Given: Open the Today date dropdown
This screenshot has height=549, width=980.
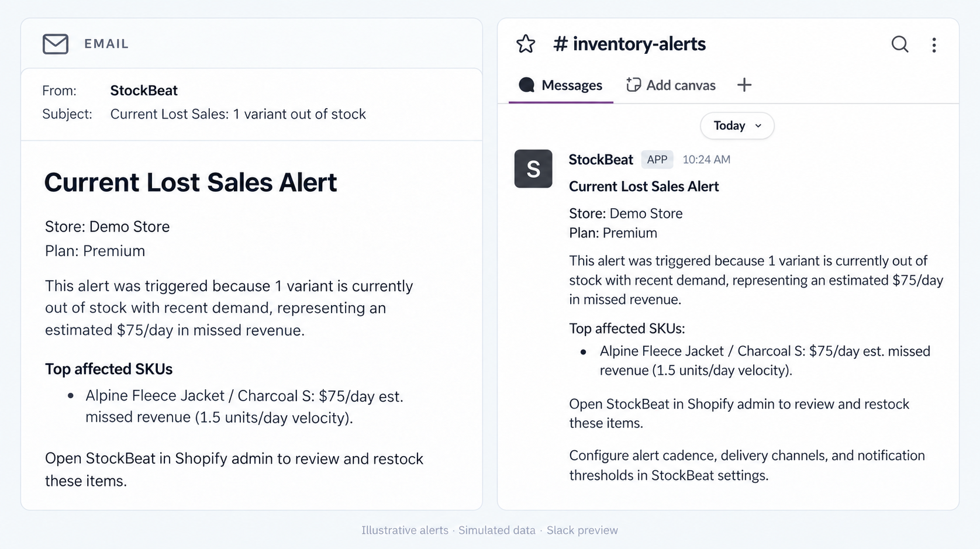Looking at the screenshot, I should 737,126.
